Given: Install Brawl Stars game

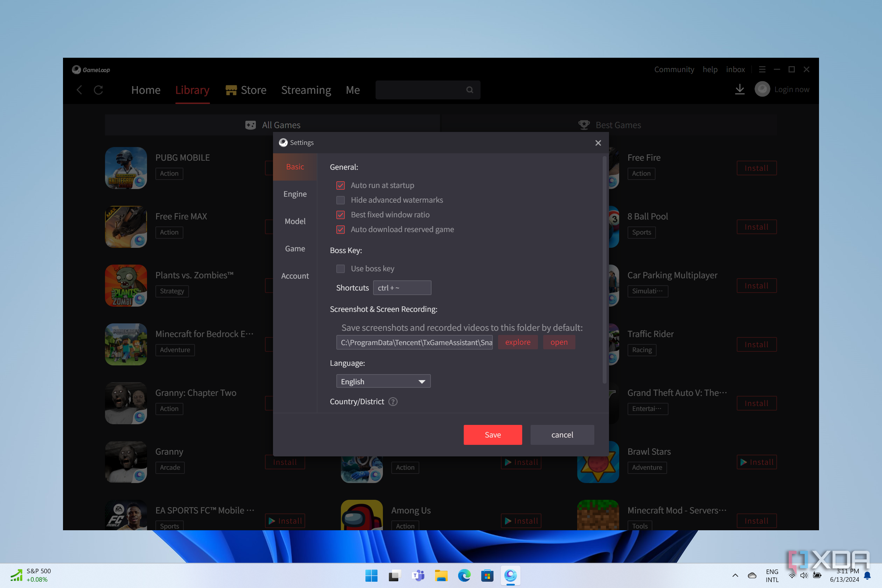Looking at the screenshot, I should 756,462.
